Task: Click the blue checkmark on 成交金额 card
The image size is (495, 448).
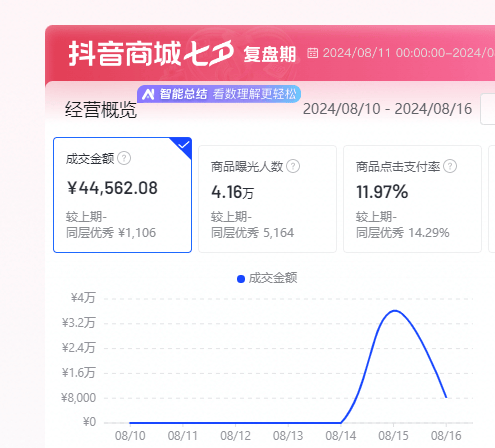Action: (x=183, y=145)
